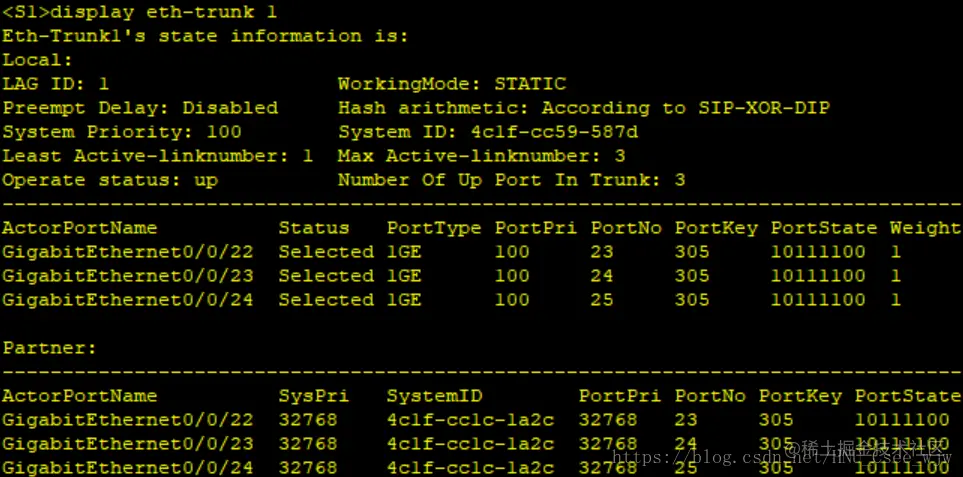Image resolution: width=963 pixels, height=477 pixels.
Task: Click Partner SystemID '4c1f-cc1c-1a2c' of GigabitEthernet0/0/22
Action: pos(471,421)
